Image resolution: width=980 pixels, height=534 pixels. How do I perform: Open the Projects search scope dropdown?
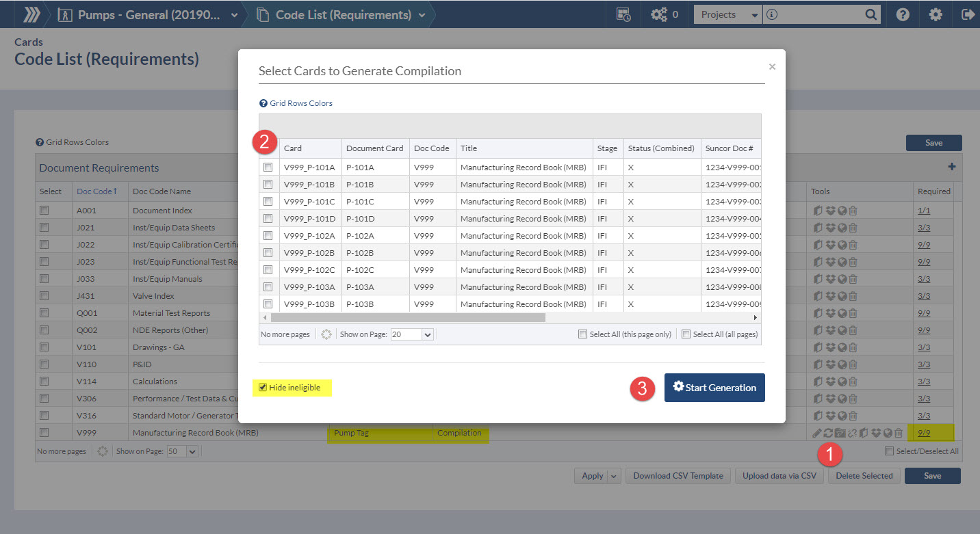click(727, 14)
